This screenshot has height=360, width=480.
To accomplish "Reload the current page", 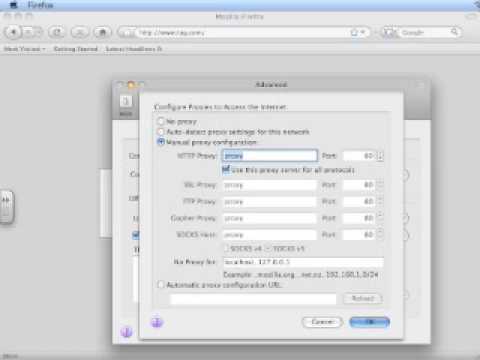I will coord(57,32).
